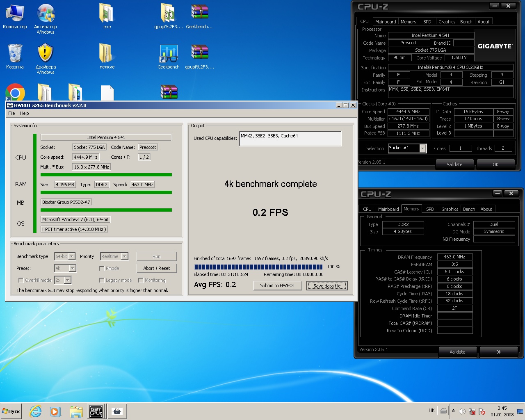Click the network tray icon
The height and width of the screenshot is (420, 525).
[x=472, y=411]
